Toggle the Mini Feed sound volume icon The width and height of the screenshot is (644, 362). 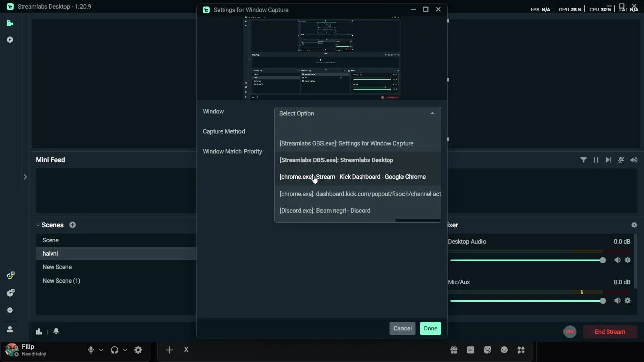634,160
